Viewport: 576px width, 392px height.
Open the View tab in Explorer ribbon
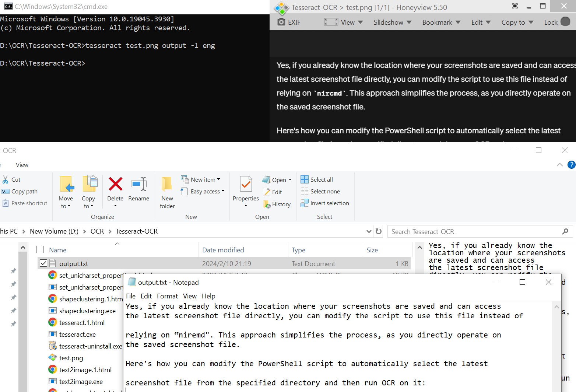pyautogui.click(x=22, y=165)
